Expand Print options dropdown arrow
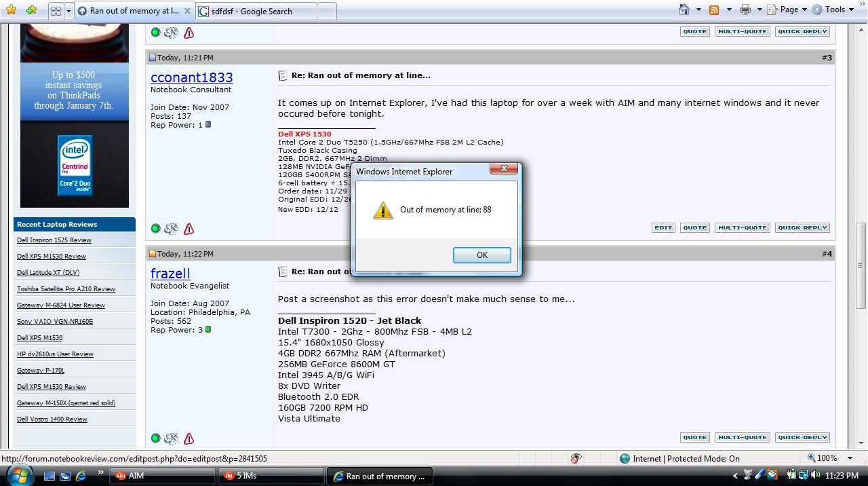Screen dimensions: 868x486 click(x=759, y=10)
